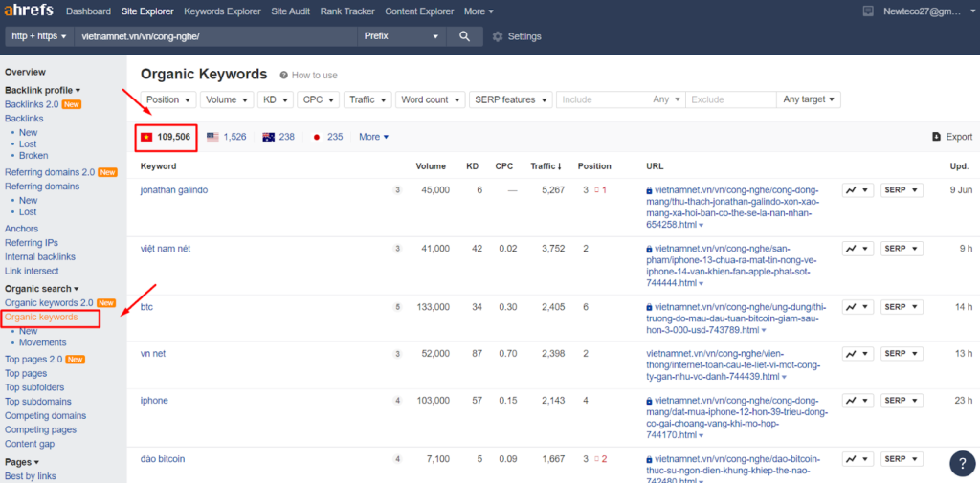Expand the More menu in top nav
This screenshot has height=483, width=980.
click(479, 11)
